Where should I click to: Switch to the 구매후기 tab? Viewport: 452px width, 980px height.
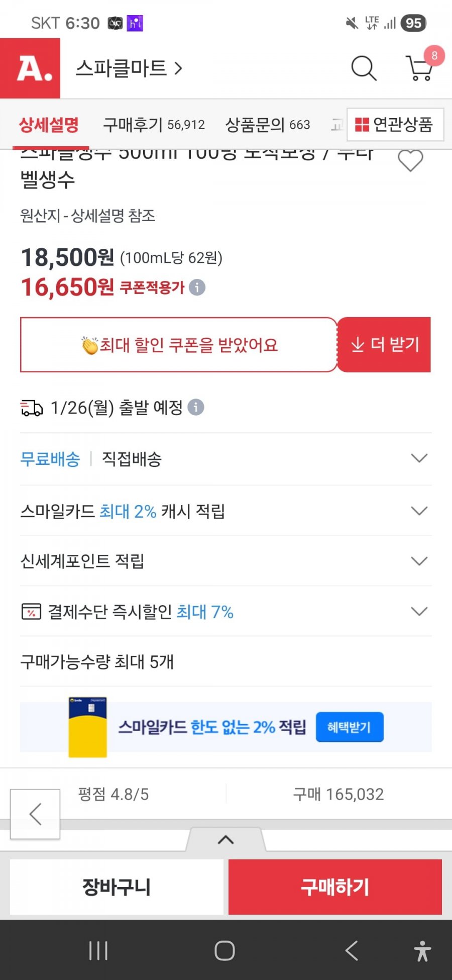[154, 125]
